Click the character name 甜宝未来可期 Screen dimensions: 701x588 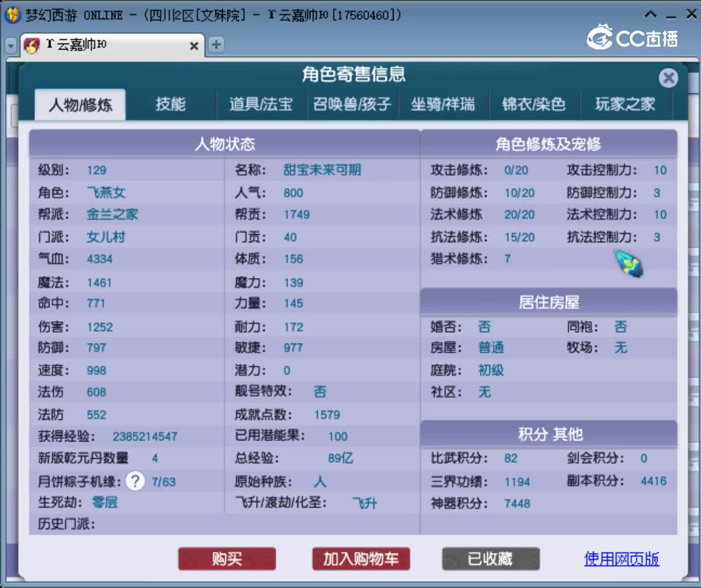tap(322, 170)
